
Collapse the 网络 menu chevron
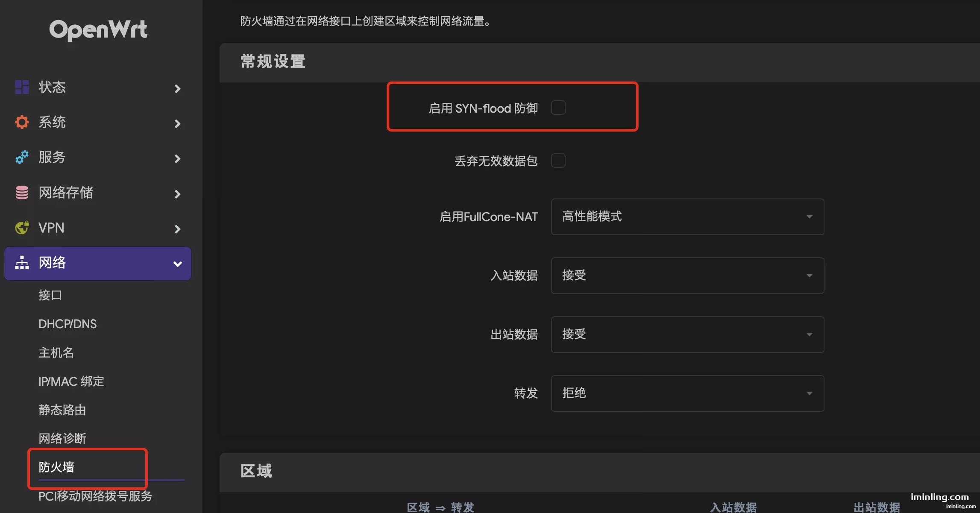pyautogui.click(x=178, y=264)
